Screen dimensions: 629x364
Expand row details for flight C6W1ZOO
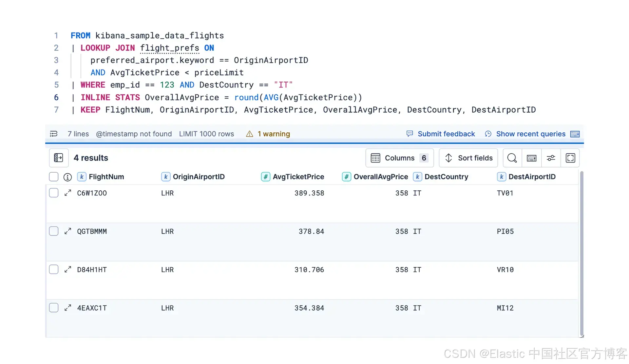(68, 193)
